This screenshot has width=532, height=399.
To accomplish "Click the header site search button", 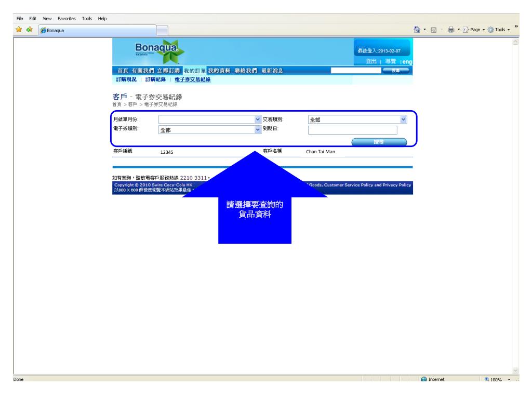I will pyautogui.click(x=395, y=71).
